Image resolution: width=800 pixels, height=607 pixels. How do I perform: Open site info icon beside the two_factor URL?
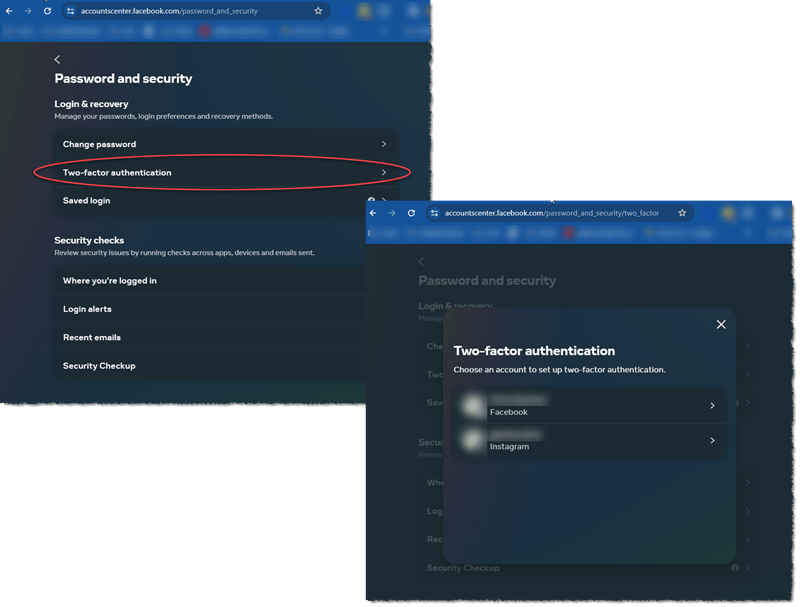coord(434,213)
